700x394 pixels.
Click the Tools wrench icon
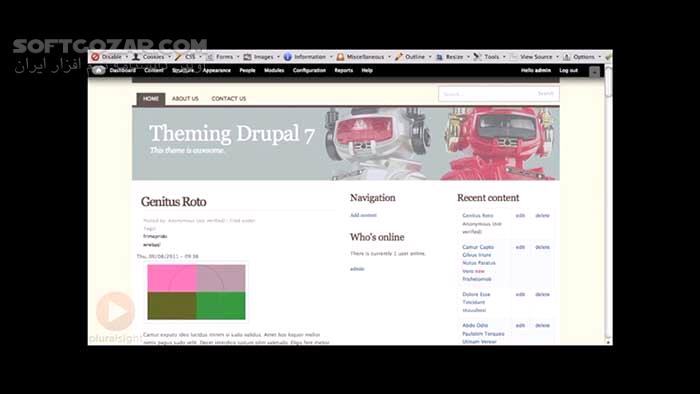pos(477,57)
